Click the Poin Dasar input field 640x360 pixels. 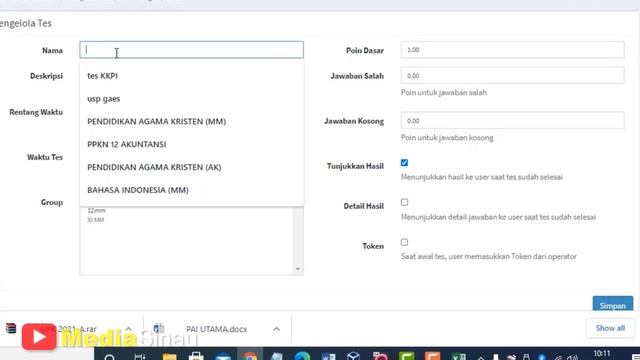pyautogui.click(x=512, y=50)
